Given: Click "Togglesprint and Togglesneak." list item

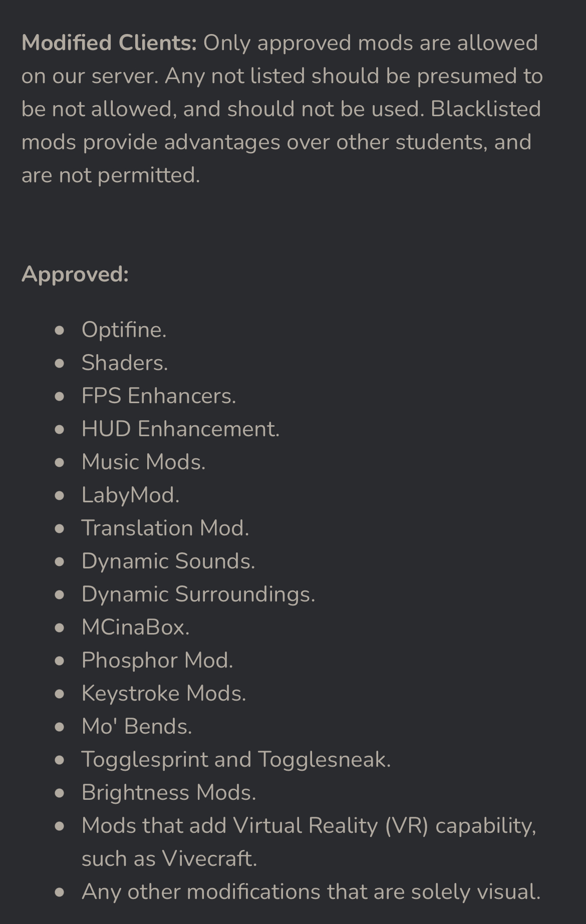Looking at the screenshot, I should click(x=236, y=760).
